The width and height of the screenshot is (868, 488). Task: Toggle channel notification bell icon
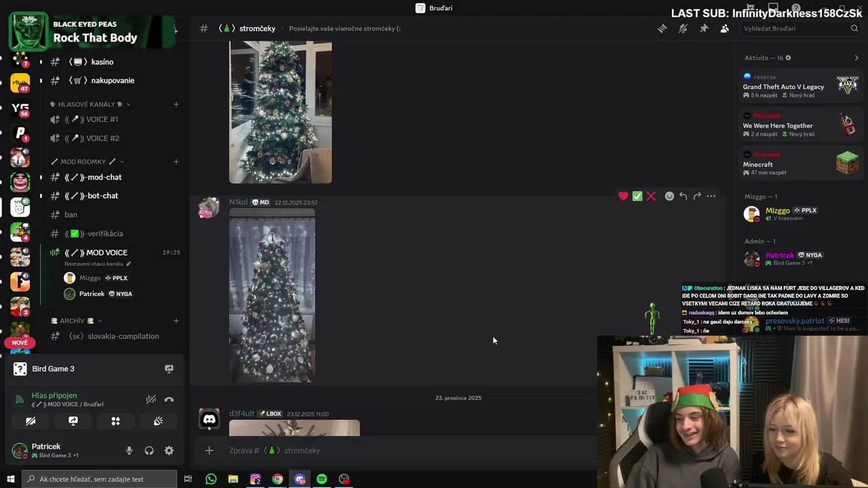click(683, 28)
